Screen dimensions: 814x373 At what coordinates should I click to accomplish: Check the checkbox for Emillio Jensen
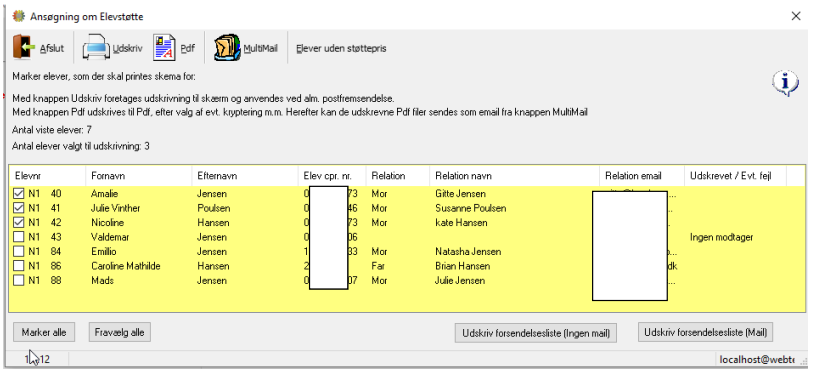click(18, 252)
